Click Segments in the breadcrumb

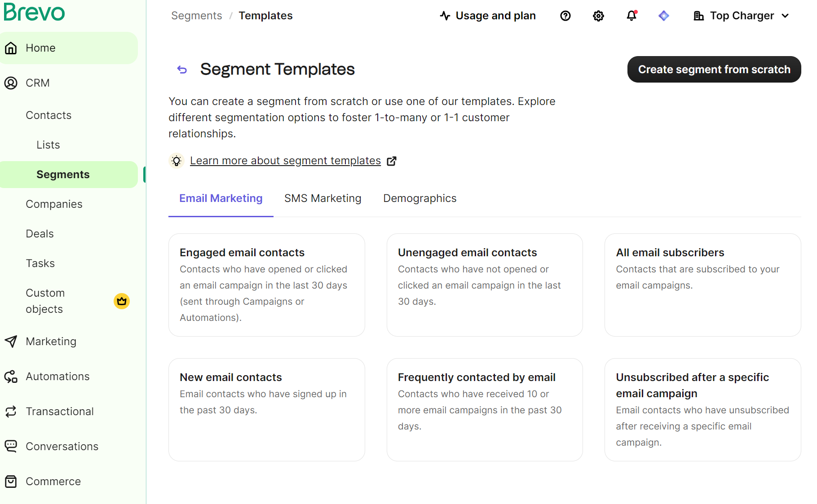pyautogui.click(x=196, y=15)
